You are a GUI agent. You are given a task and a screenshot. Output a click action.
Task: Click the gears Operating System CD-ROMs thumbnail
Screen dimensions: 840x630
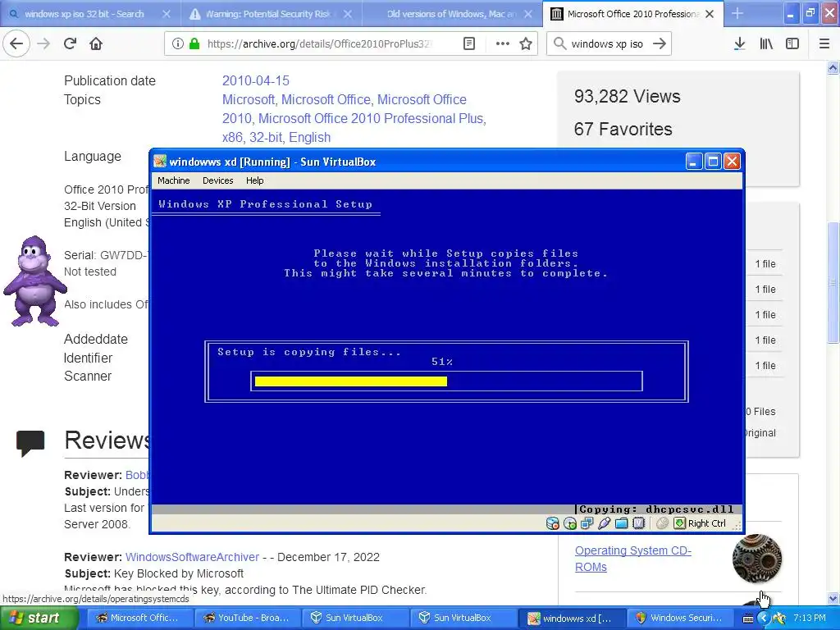tap(757, 558)
